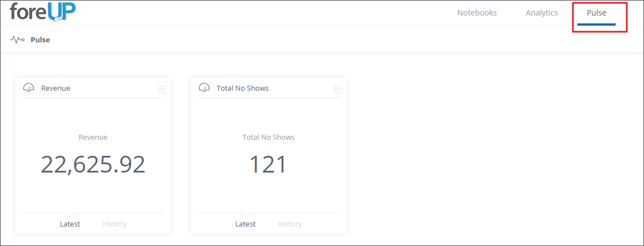Click the foreUP logo
Image resolution: width=644 pixels, height=246 pixels.
coord(43,12)
